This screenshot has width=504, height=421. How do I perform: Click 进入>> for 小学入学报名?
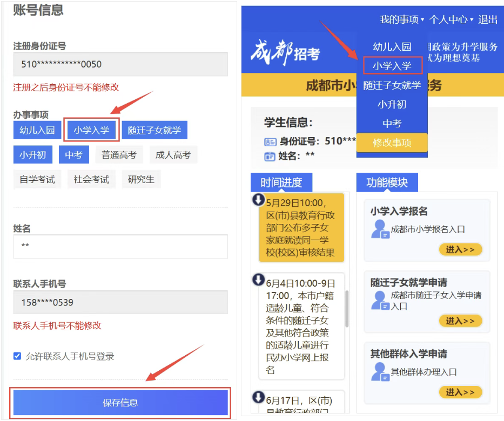pos(460,249)
